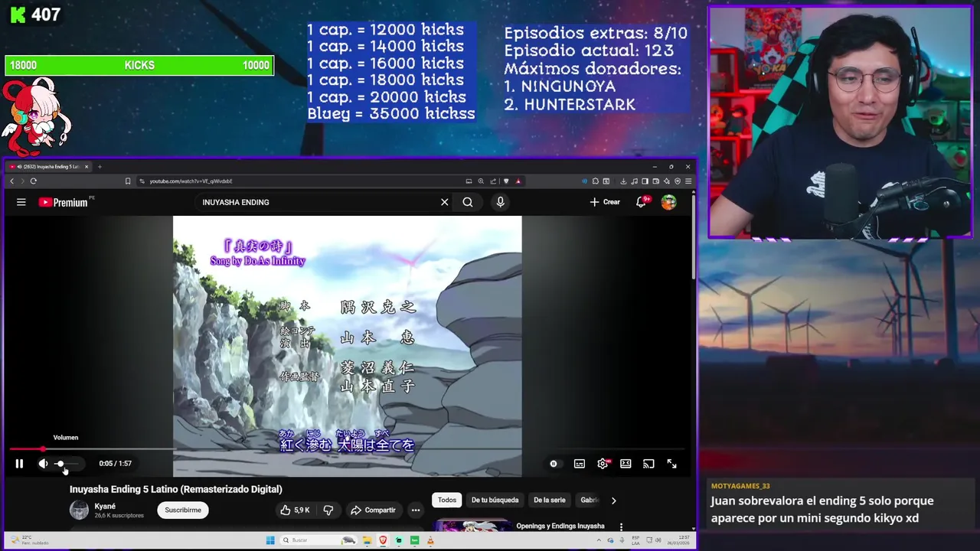Viewport: 980px width, 551px height.
Task: Open Brave browser from taskbar
Action: click(x=384, y=540)
